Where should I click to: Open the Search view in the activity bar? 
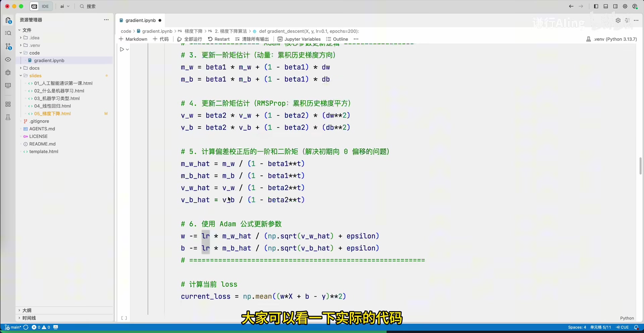coord(8,33)
